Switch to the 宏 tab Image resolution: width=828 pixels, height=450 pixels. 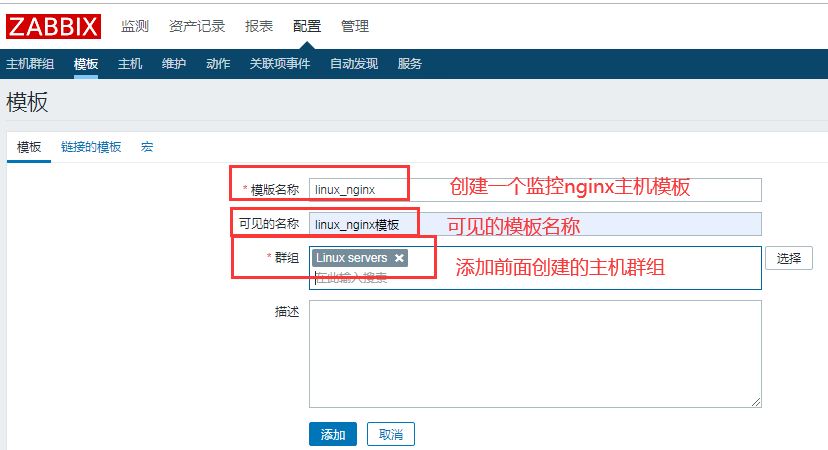point(147,147)
